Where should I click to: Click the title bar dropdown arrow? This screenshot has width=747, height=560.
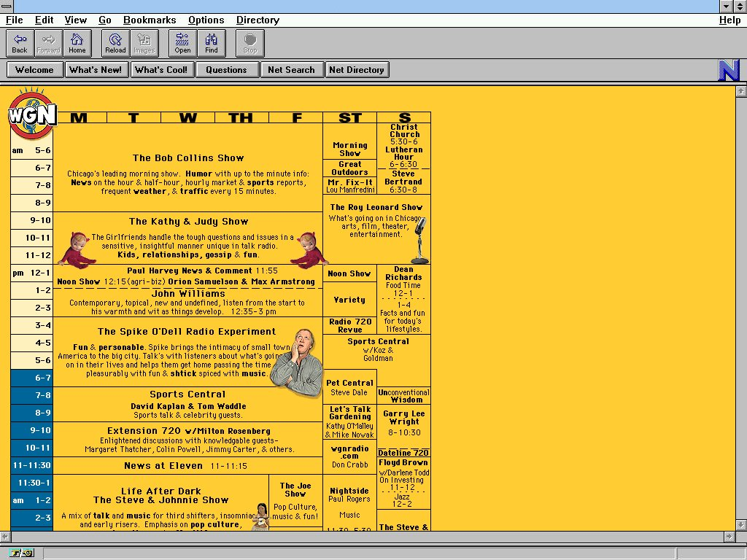[726, 6]
